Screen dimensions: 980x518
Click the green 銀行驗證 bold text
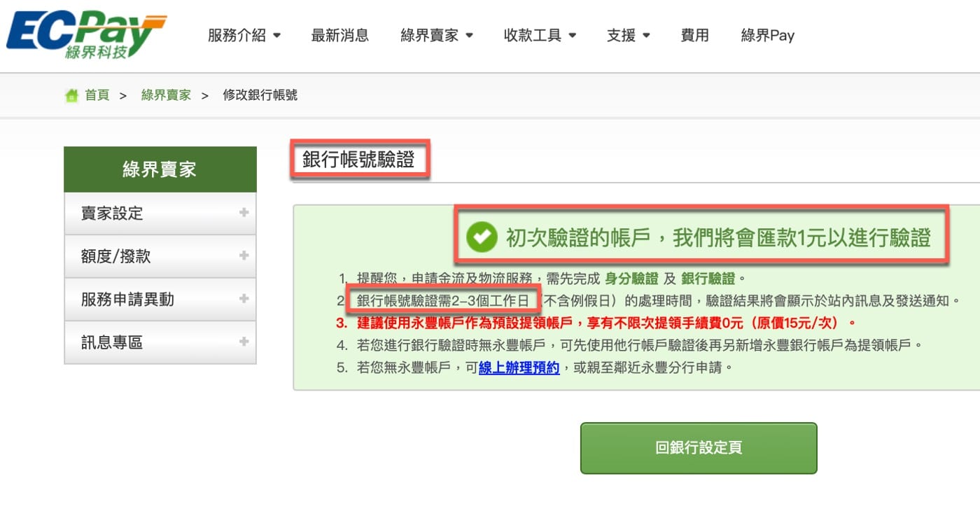708,279
